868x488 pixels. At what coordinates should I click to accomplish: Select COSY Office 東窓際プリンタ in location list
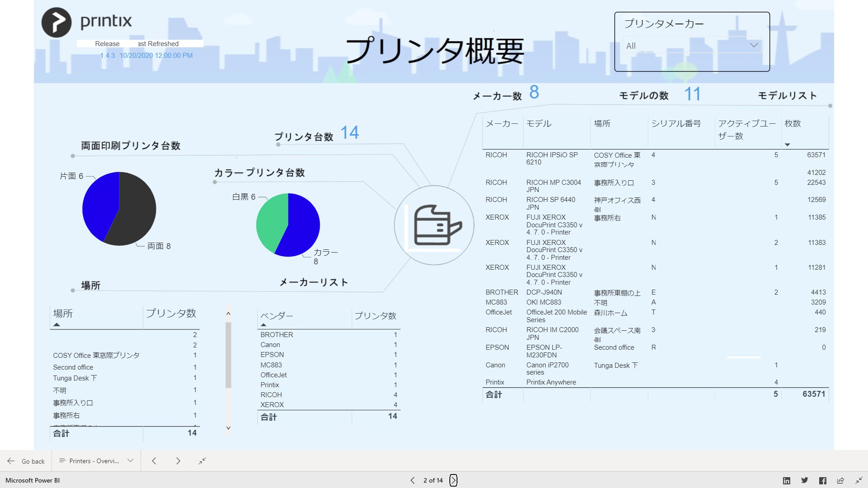click(96, 356)
